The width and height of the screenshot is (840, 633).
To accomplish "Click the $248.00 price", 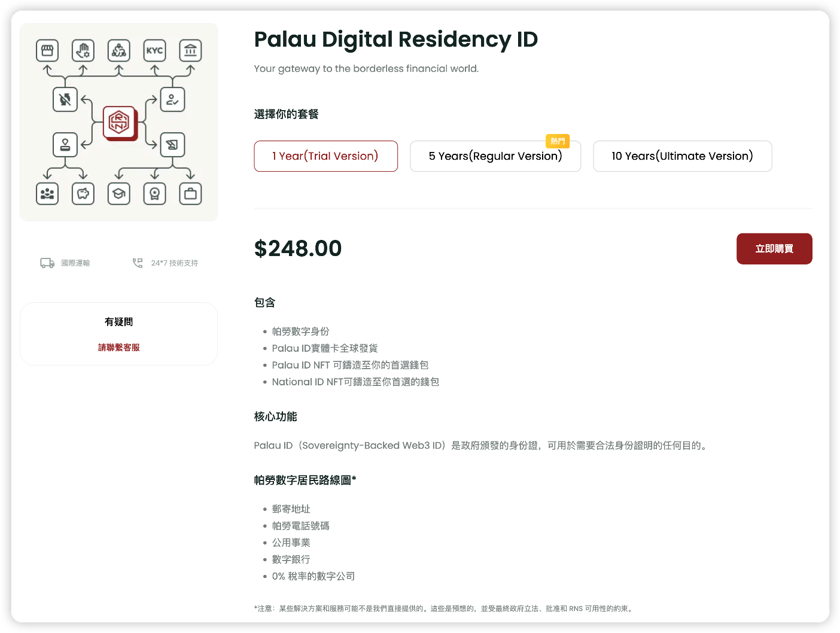I will tap(298, 248).
